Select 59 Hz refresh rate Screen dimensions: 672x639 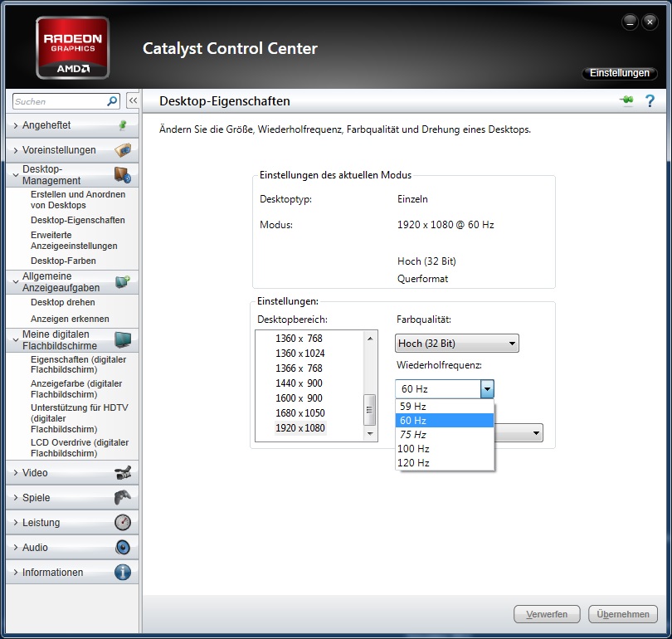[x=445, y=406]
